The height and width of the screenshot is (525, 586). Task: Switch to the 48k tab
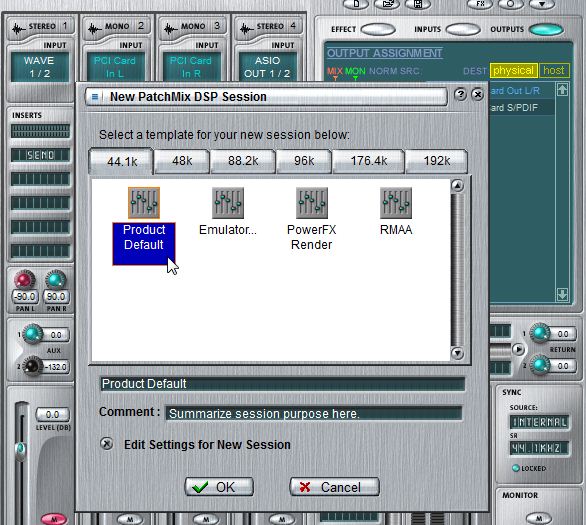tap(182, 161)
